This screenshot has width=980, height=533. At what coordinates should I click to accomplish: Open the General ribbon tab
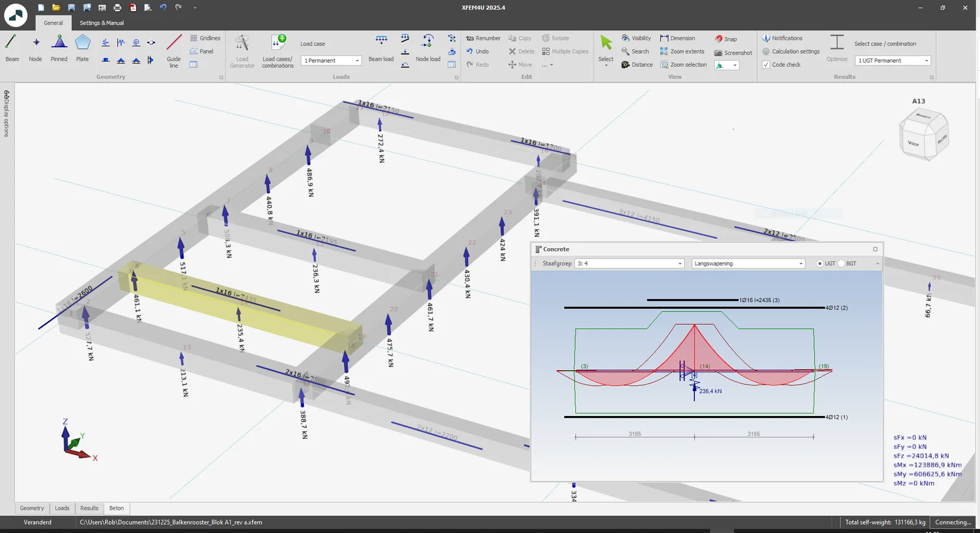tap(53, 23)
